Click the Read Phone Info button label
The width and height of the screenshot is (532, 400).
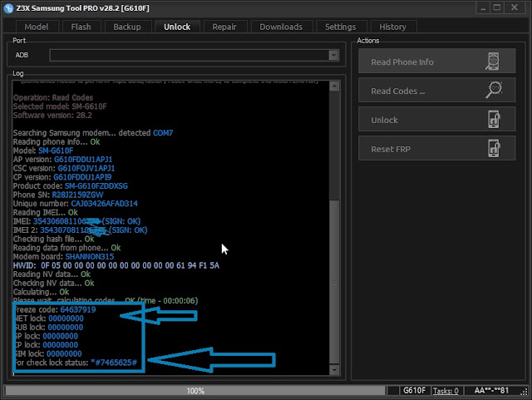click(402, 62)
